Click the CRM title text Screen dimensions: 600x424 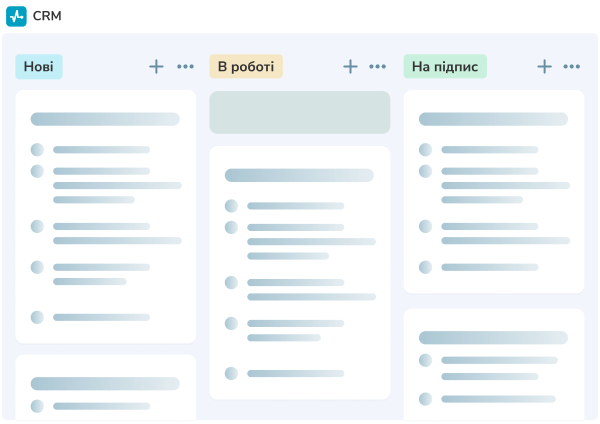(47, 16)
